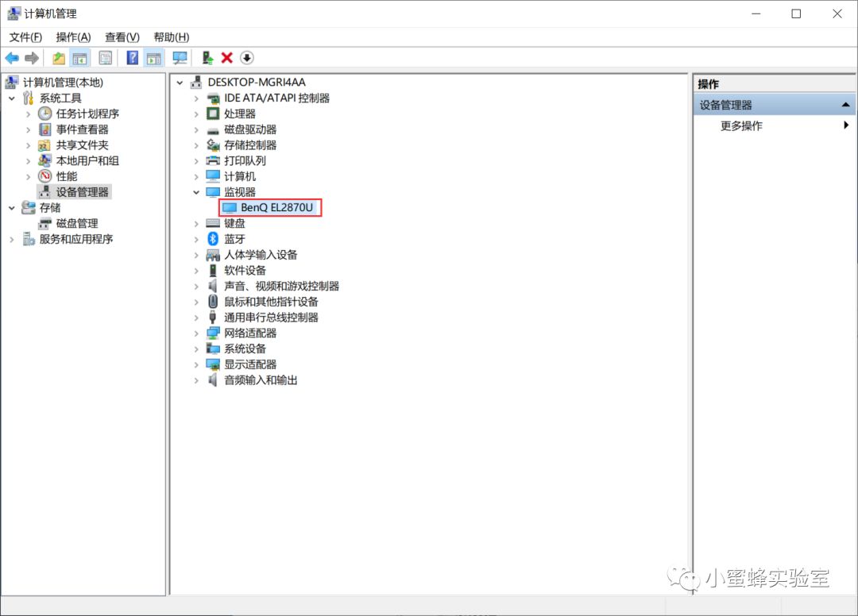This screenshot has height=616, width=858.
Task: Open the 帮助(H) menu
Action: (x=172, y=37)
